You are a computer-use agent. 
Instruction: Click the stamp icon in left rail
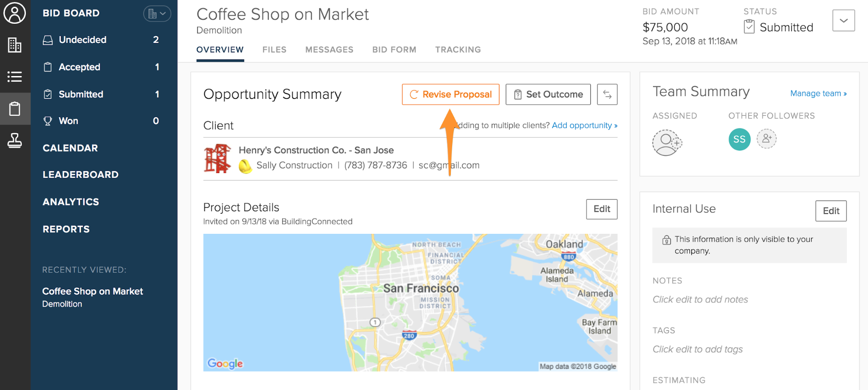point(15,141)
